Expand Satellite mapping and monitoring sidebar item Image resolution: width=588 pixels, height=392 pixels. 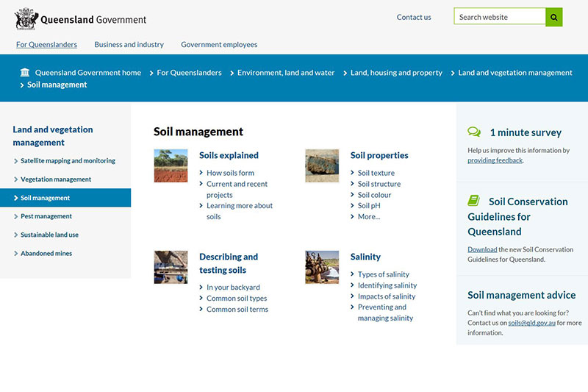point(68,160)
